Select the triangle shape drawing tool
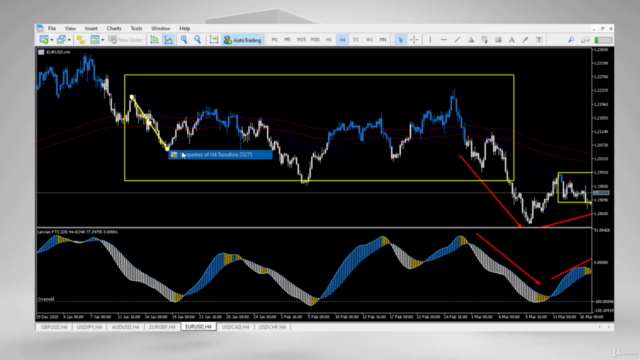The height and width of the screenshot is (360, 640). [471, 40]
